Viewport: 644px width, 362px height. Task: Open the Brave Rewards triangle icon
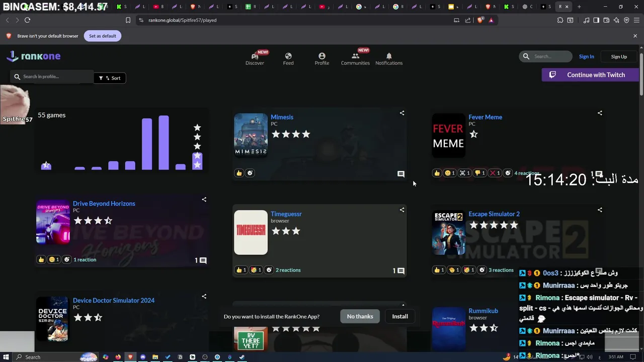[x=491, y=20]
